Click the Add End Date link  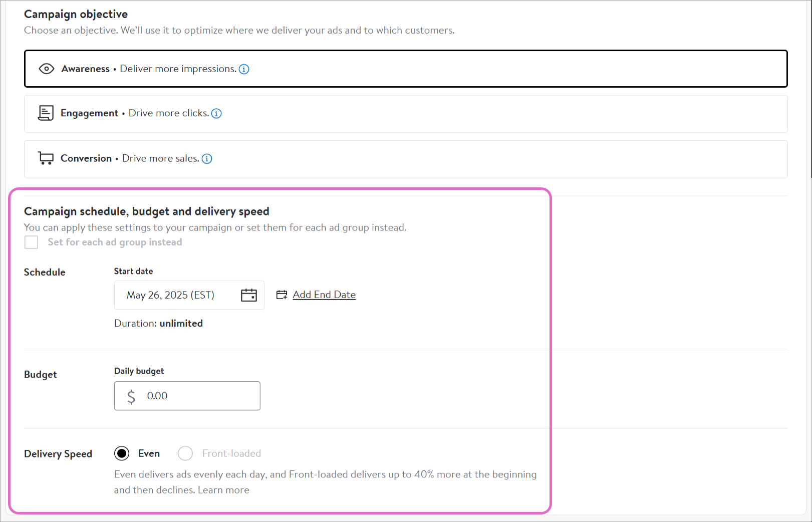point(324,295)
